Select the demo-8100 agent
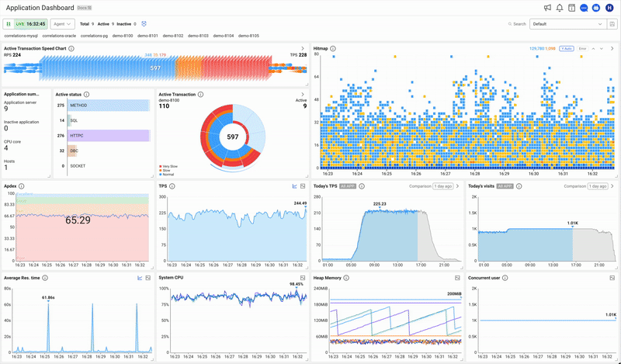The height and width of the screenshot is (364, 621). pos(123,36)
